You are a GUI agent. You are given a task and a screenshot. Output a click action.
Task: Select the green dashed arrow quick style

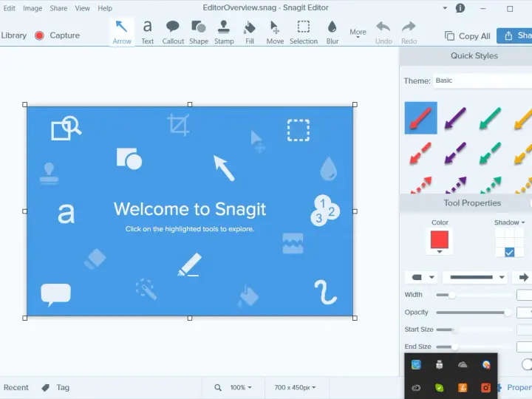pyautogui.click(x=490, y=154)
